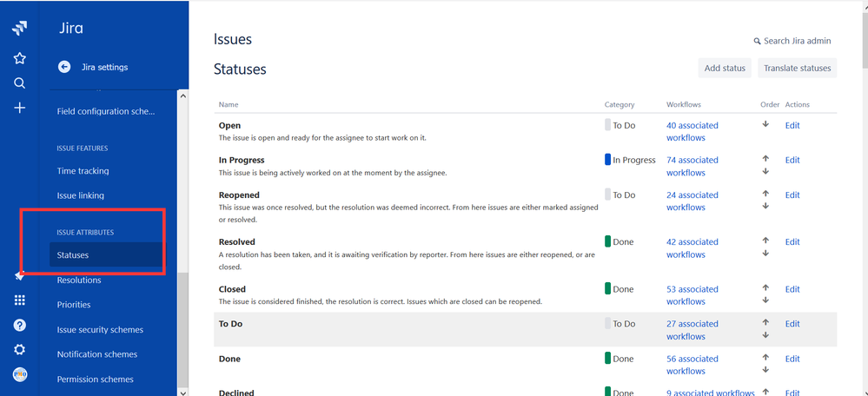Open 27 associated workflows link
Image resolution: width=868 pixels, height=396 pixels.
point(692,330)
